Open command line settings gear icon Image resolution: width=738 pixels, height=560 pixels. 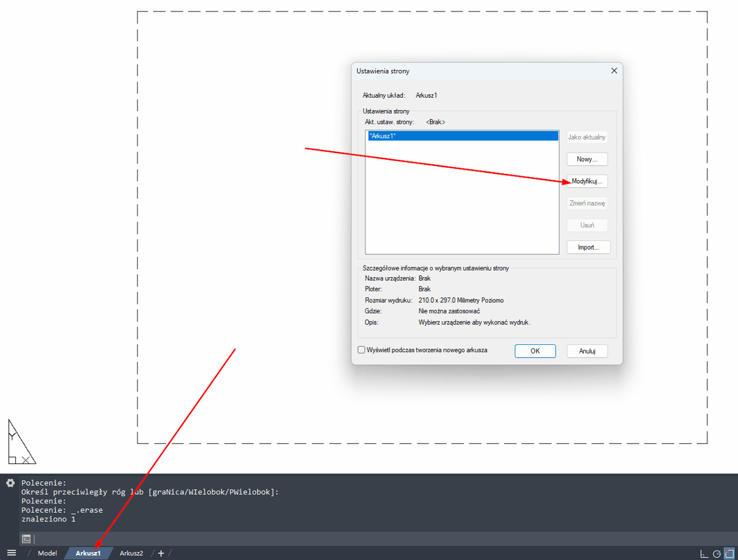point(10,483)
